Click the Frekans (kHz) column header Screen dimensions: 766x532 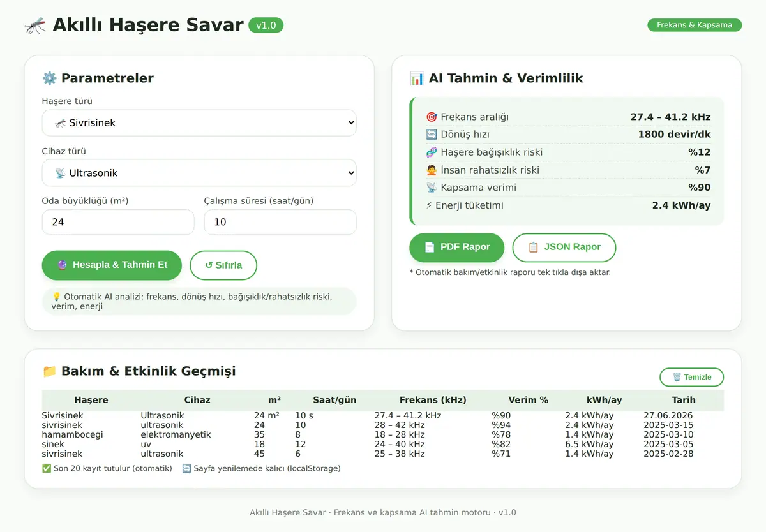point(433,400)
